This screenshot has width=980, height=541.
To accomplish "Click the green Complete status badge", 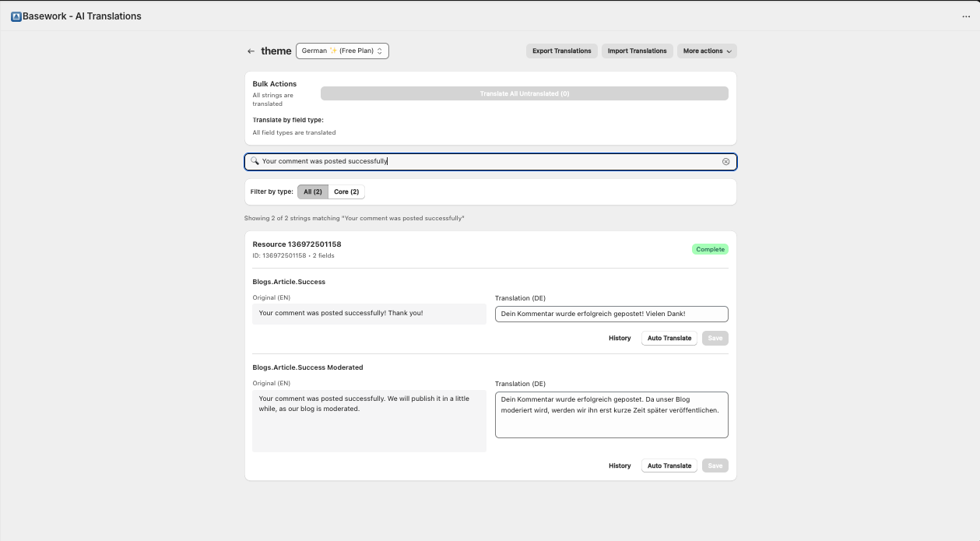I will pyautogui.click(x=710, y=250).
